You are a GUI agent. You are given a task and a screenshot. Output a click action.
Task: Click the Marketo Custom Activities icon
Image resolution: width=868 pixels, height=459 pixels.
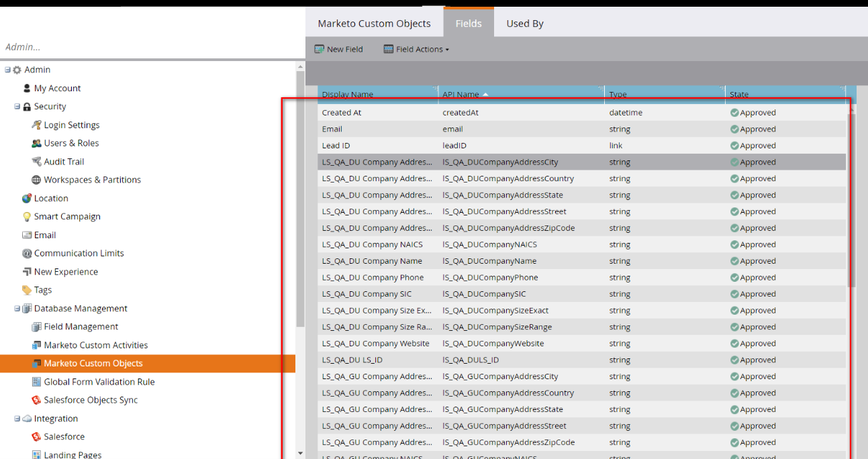[37, 345]
